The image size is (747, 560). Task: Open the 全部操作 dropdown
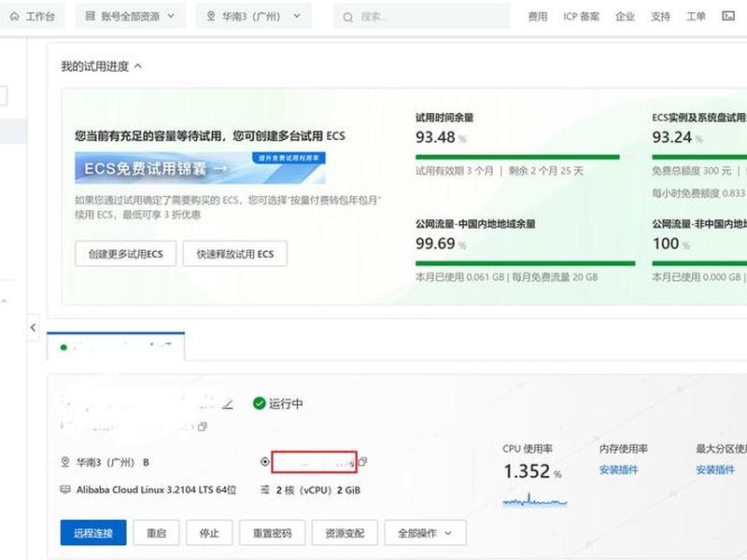[x=425, y=533]
